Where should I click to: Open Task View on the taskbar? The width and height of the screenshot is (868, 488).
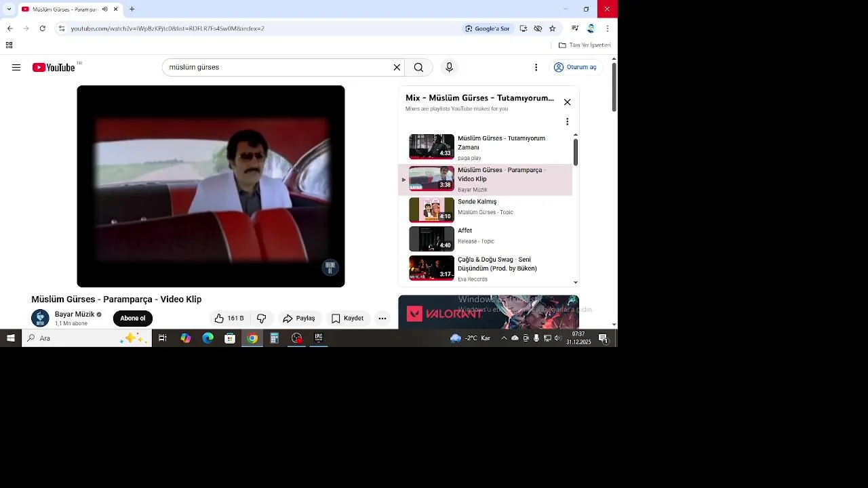point(163,338)
